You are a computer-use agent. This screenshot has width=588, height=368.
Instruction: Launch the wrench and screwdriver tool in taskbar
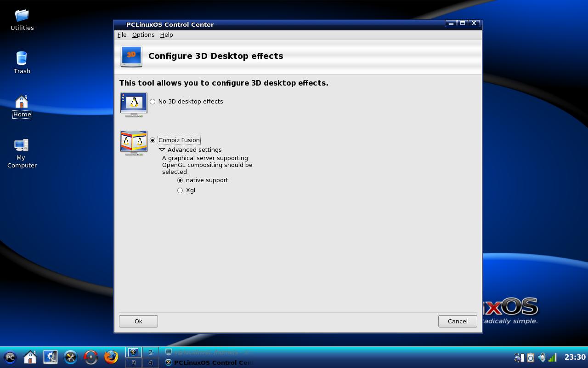71,357
